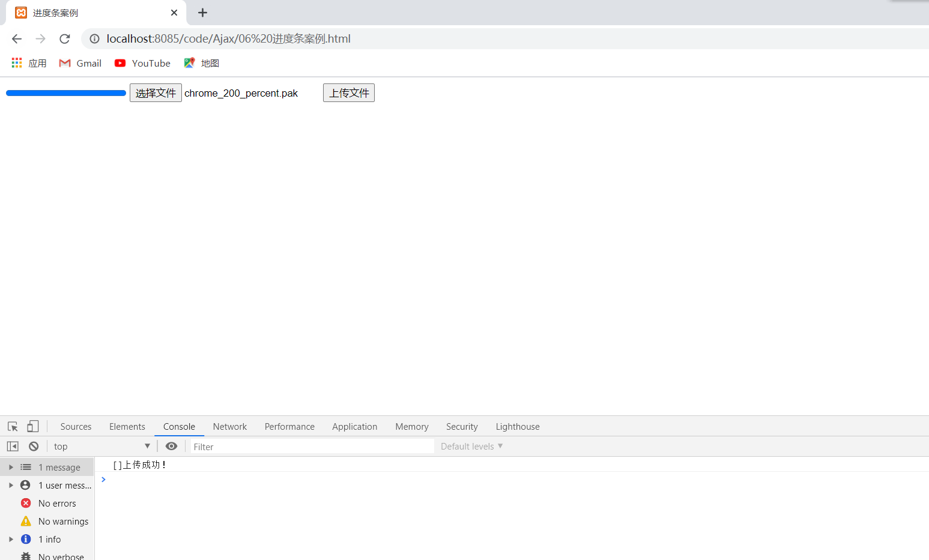Click the chrome_200_percent.pak file name
The height and width of the screenshot is (560, 929).
click(241, 93)
